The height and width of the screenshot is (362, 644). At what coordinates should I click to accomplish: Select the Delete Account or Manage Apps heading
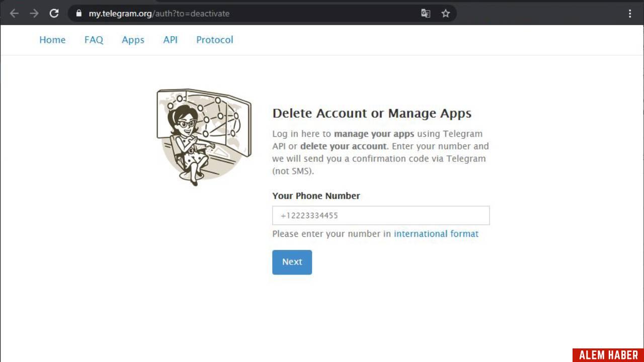372,113
